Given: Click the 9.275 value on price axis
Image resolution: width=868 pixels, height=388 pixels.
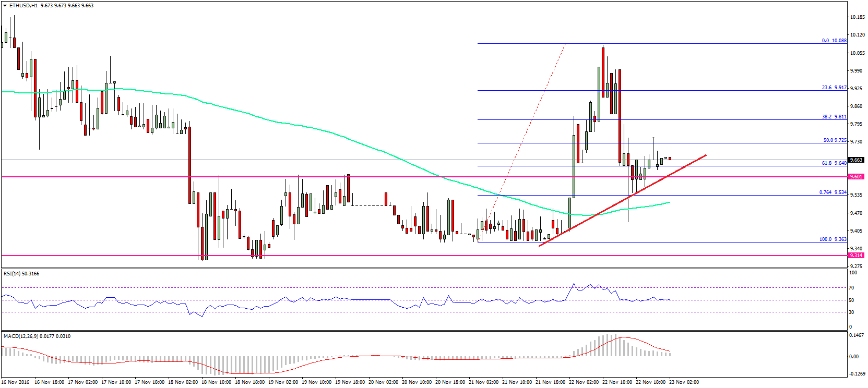Looking at the screenshot, I should click(x=855, y=266).
